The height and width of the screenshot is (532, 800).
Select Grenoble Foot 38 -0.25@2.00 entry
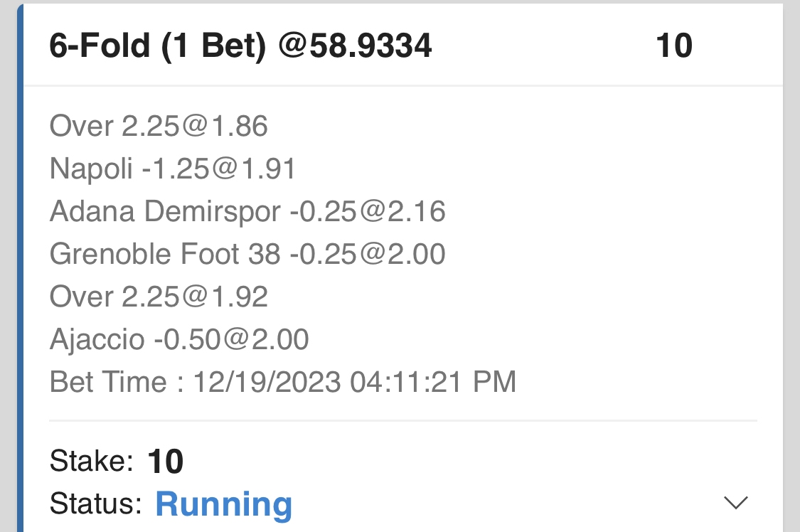click(x=247, y=255)
